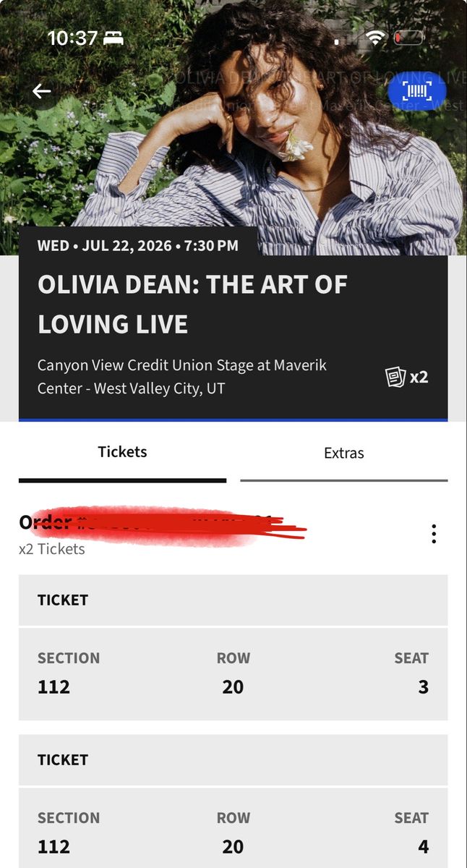Tap the battery indicator in status bar
The image size is (467, 868).
[x=409, y=38]
